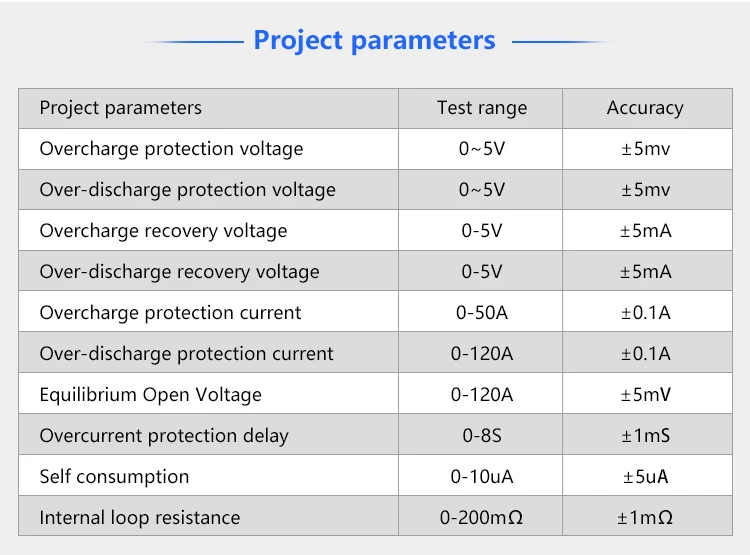Select the "Overcharge protection voltage" row label
Viewport: 750px width, 555px height.
(x=171, y=149)
